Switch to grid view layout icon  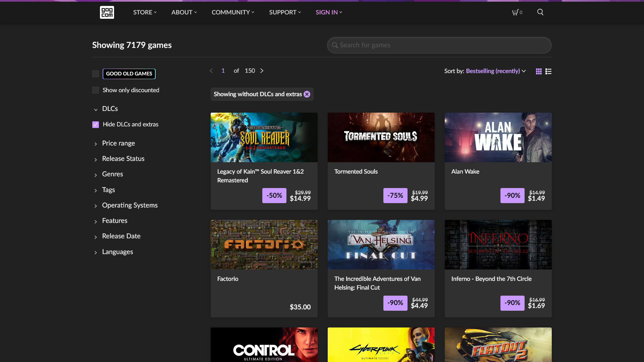pyautogui.click(x=539, y=71)
